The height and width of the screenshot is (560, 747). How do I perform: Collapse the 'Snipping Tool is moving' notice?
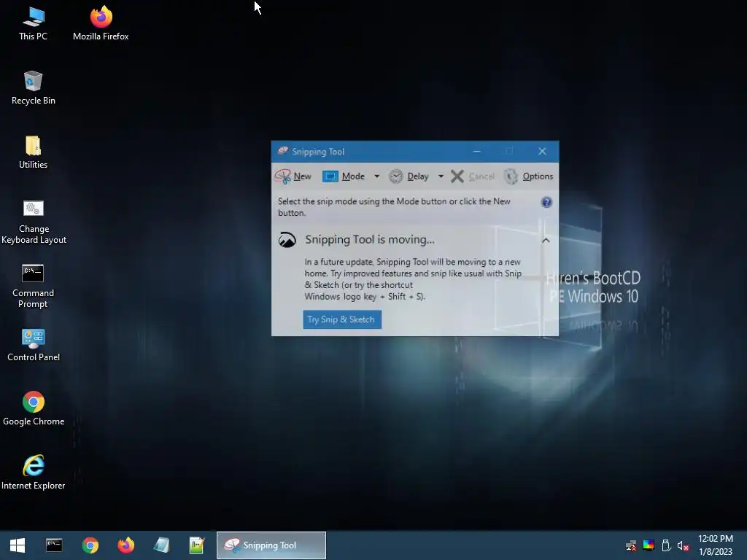click(x=546, y=241)
